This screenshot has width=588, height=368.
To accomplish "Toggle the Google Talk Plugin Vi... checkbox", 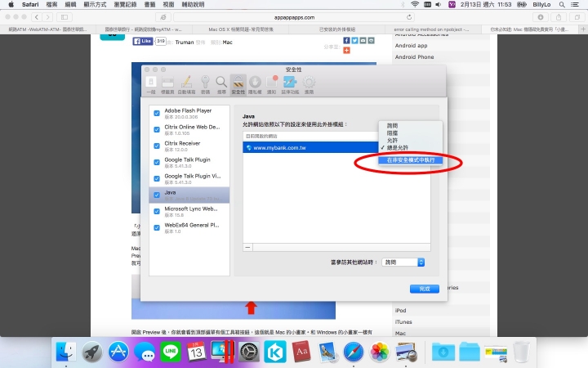I will click(x=157, y=179).
